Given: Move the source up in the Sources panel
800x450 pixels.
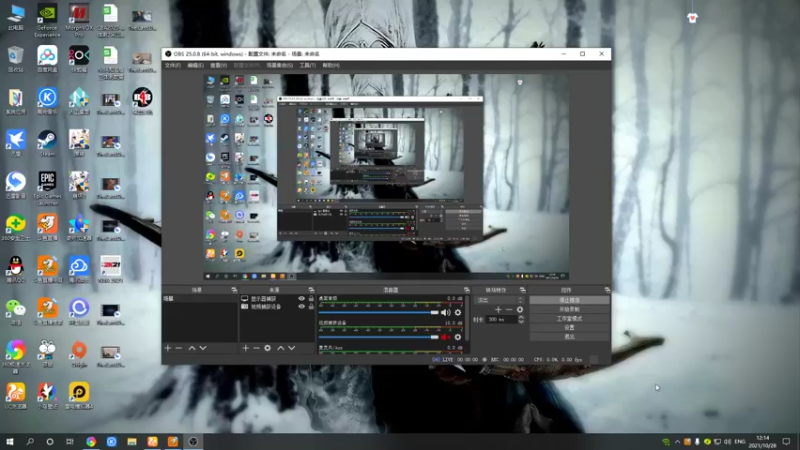Looking at the screenshot, I should click(281, 348).
